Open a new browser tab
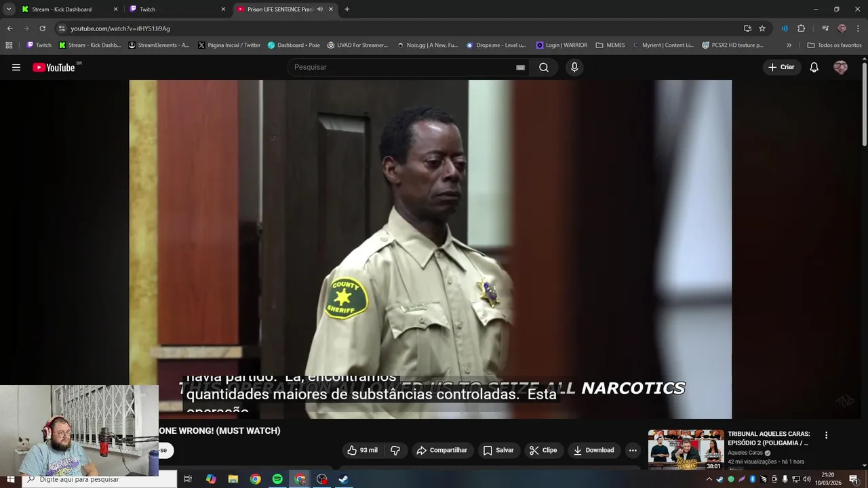Image resolution: width=868 pixels, height=488 pixels. 347,9
